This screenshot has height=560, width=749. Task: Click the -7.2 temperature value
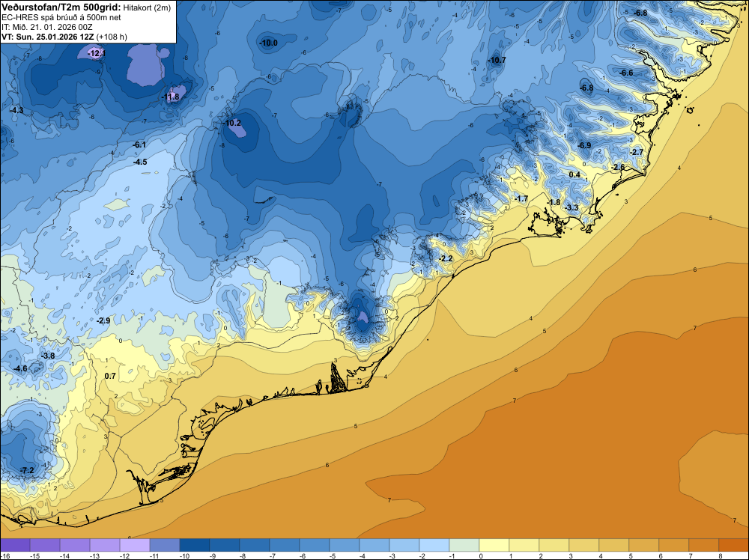27,470
